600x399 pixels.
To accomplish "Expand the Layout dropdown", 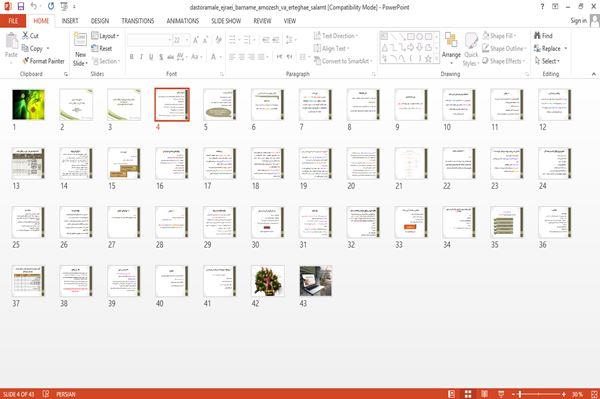I will (x=105, y=36).
